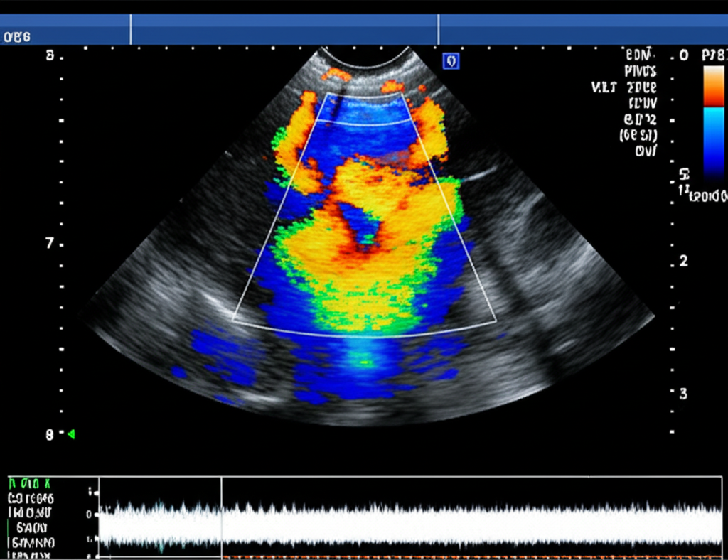The height and width of the screenshot is (560, 728).
Task: Click the orange dotted trace below spectrum
Action: [469, 556]
